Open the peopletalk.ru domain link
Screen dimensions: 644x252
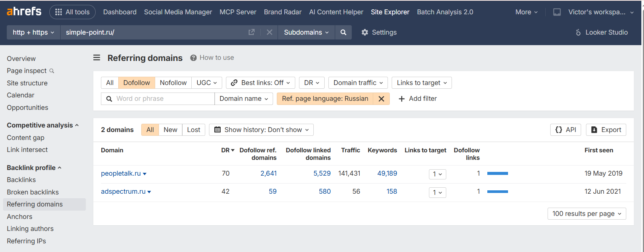pos(121,173)
